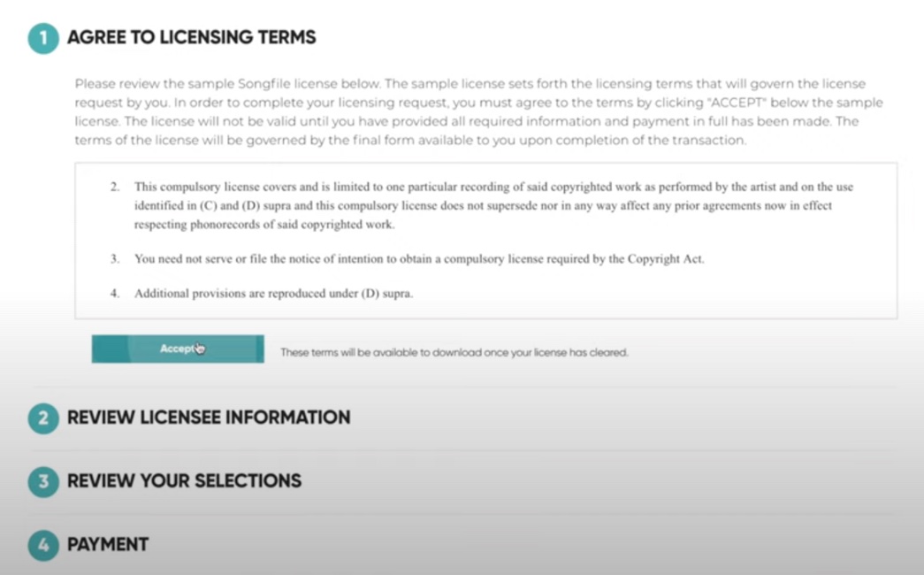Open the Payment section
The width and height of the screenshot is (924, 575).
pyautogui.click(x=108, y=545)
